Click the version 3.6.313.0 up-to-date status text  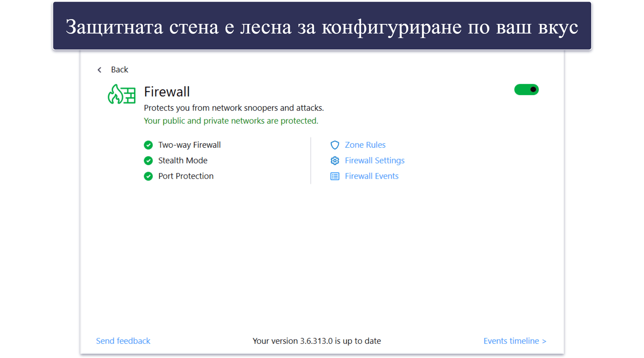pyautogui.click(x=317, y=341)
